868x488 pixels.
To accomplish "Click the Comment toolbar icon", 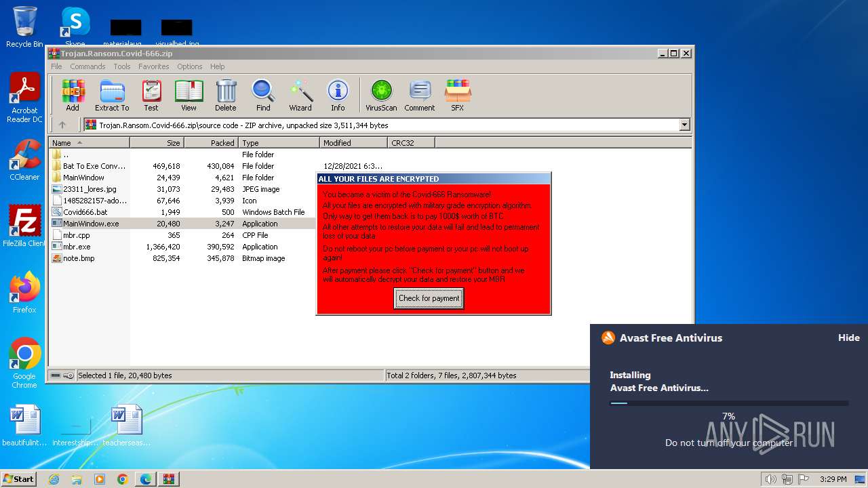I will point(420,96).
